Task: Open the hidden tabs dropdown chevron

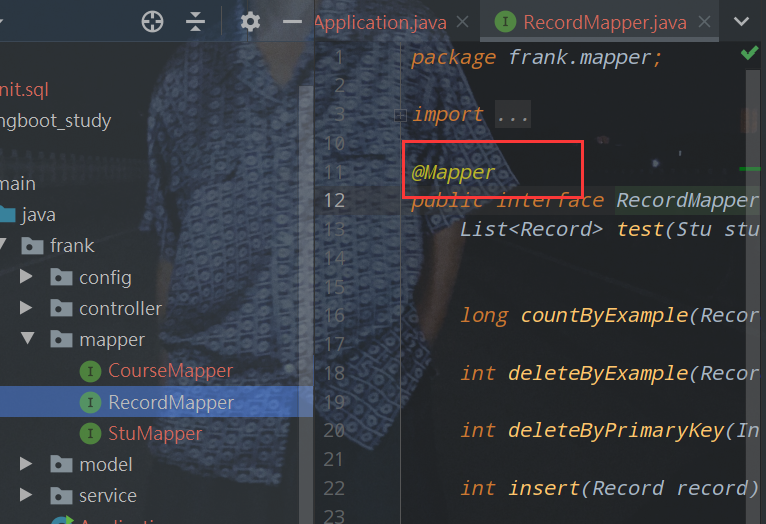Action: pos(741,22)
